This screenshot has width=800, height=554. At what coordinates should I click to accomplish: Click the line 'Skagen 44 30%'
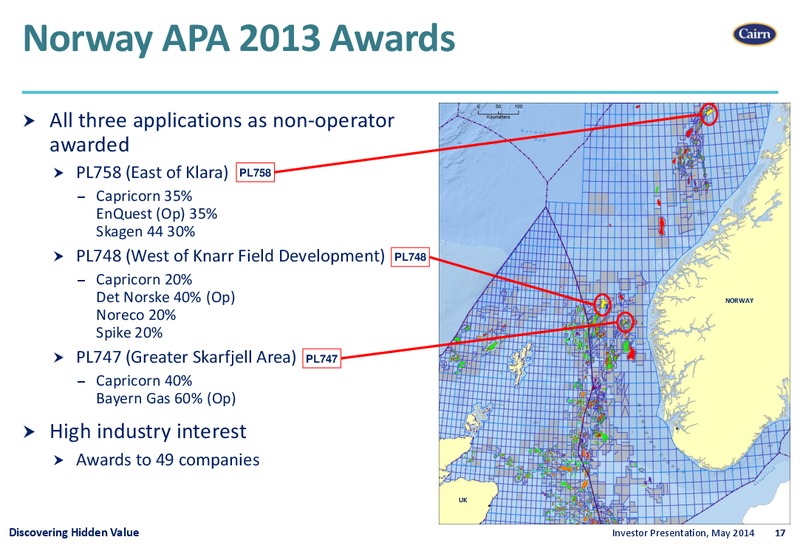click(x=145, y=232)
